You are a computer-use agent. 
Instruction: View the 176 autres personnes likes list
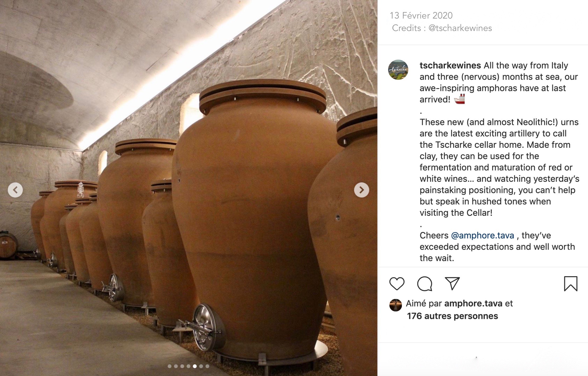point(452,316)
